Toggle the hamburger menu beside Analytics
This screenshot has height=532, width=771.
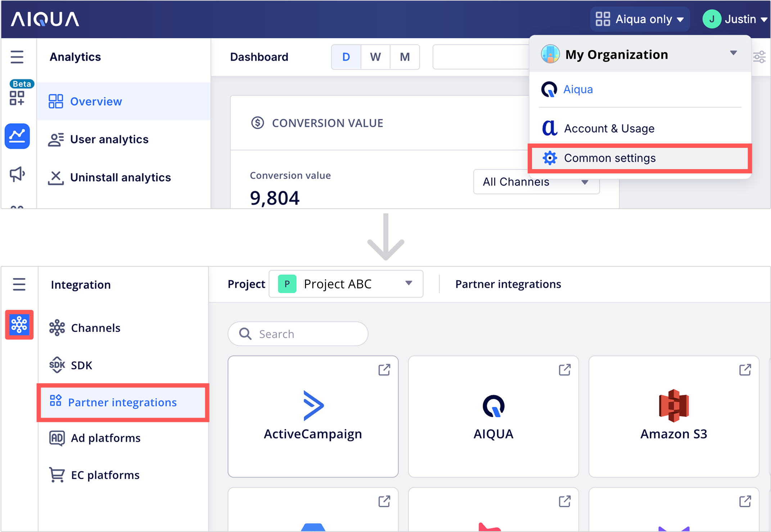(17, 57)
